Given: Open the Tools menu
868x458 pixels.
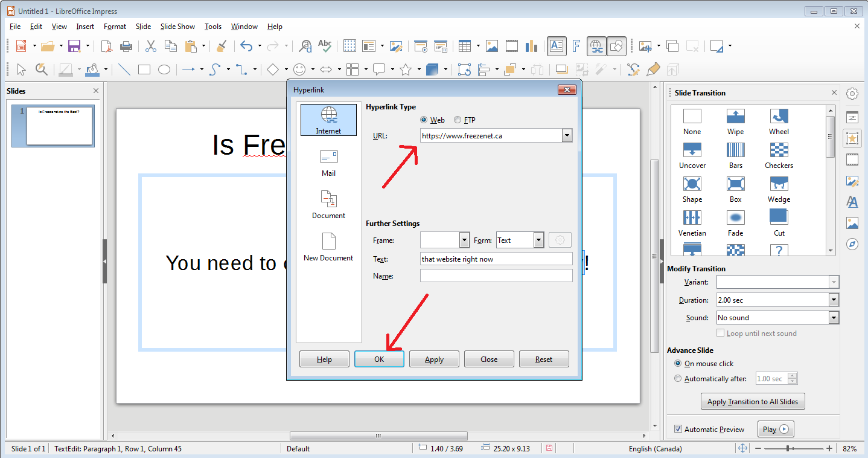Looking at the screenshot, I should click(x=213, y=27).
